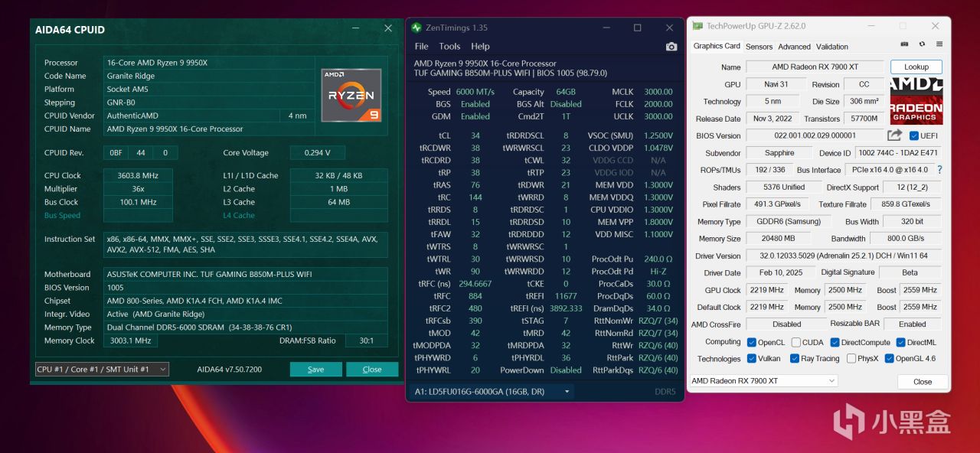Click the DRAM:FSB Ratio value 30:1
Screen dimensions: 980x453
coord(367,341)
